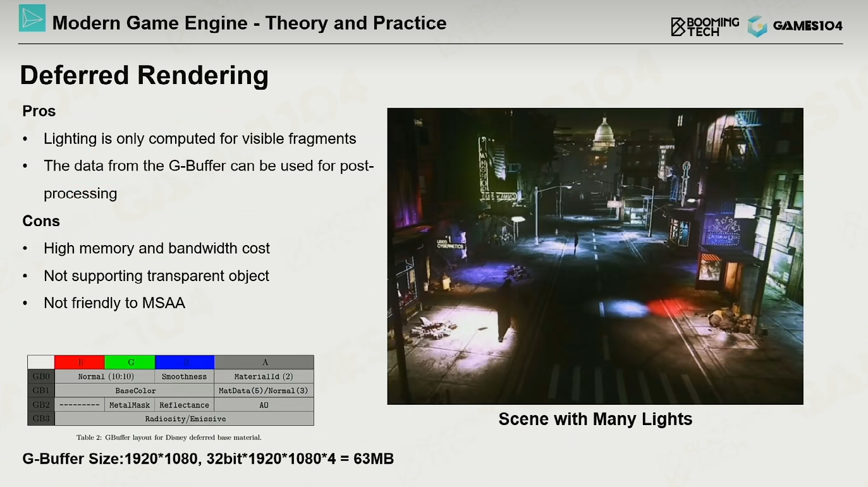Click the "GB1" row label
Image resolution: width=868 pixels, height=487 pixels.
[x=41, y=391]
